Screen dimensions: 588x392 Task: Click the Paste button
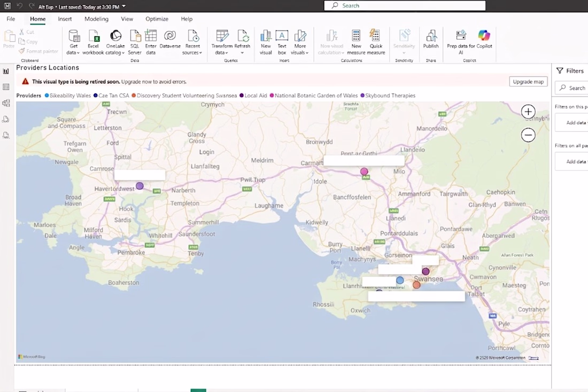[x=9, y=40]
